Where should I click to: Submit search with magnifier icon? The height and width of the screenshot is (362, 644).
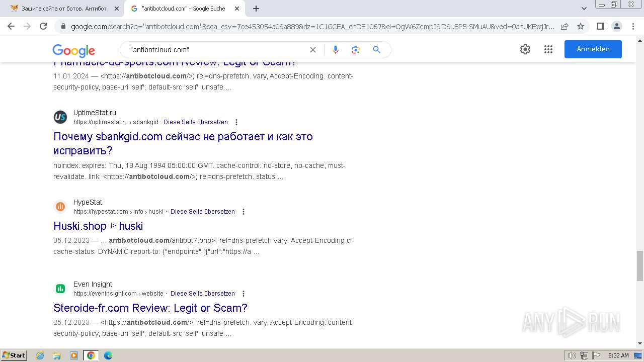376,50
